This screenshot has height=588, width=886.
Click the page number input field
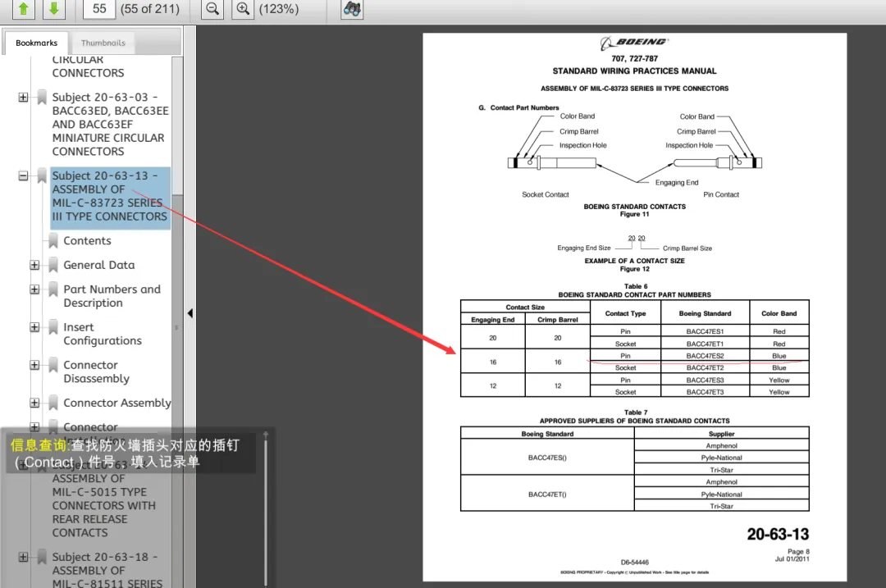click(x=99, y=9)
